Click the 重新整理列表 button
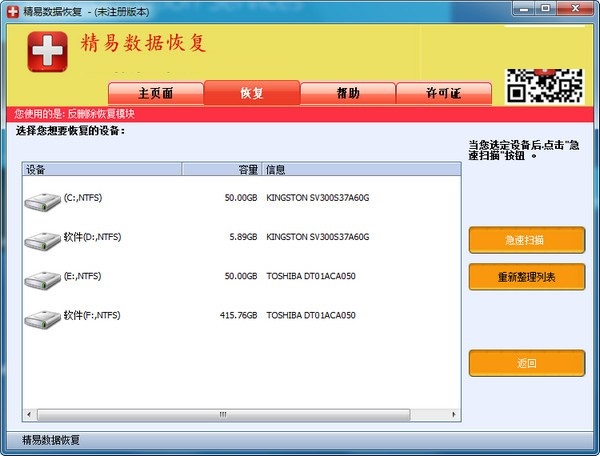 pyautogui.click(x=527, y=277)
